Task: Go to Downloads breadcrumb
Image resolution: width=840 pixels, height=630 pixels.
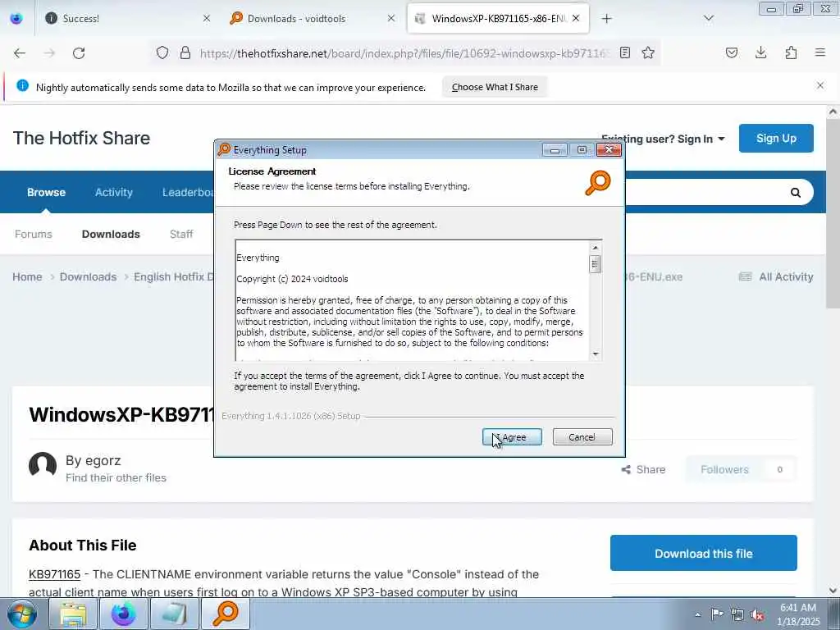Action: coord(88,277)
